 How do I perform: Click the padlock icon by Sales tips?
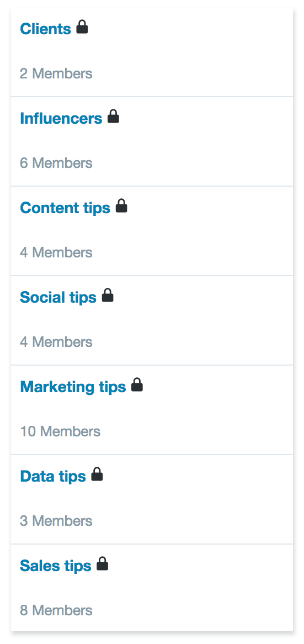tap(102, 564)
